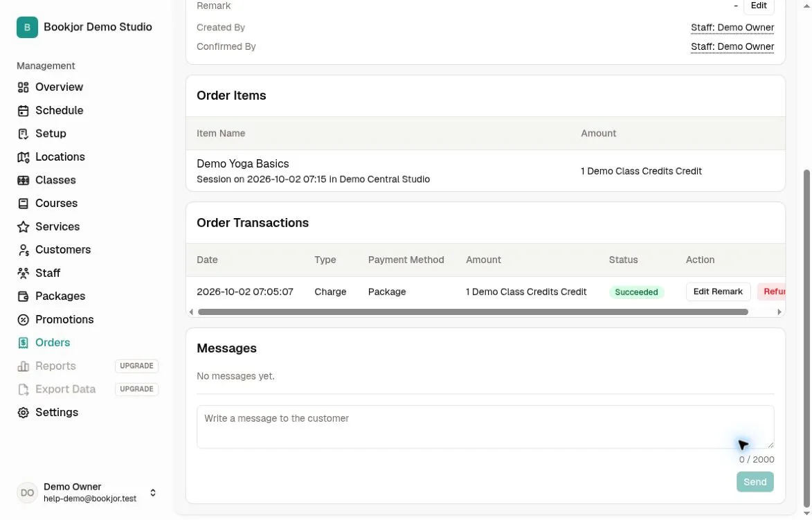Screen dimensions: 812x520
Task: Go to the Schedule page
Action: pyautogui.click(x=59, y=110)
